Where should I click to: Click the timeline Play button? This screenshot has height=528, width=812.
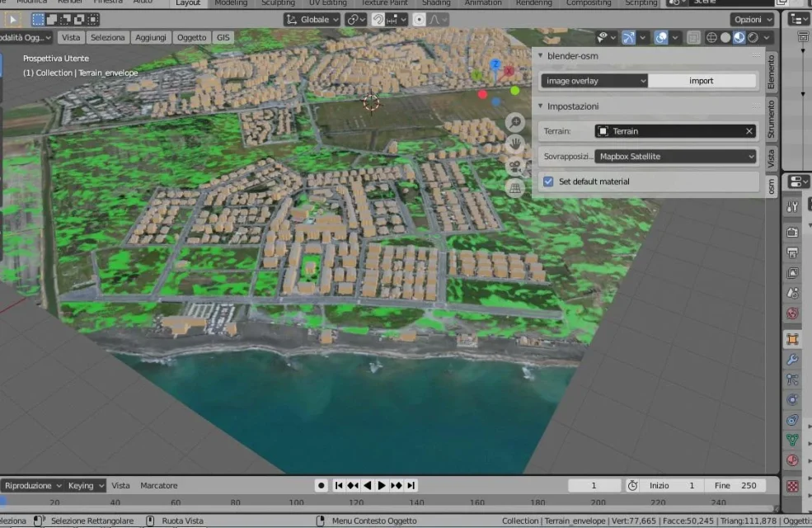[382, 485]
